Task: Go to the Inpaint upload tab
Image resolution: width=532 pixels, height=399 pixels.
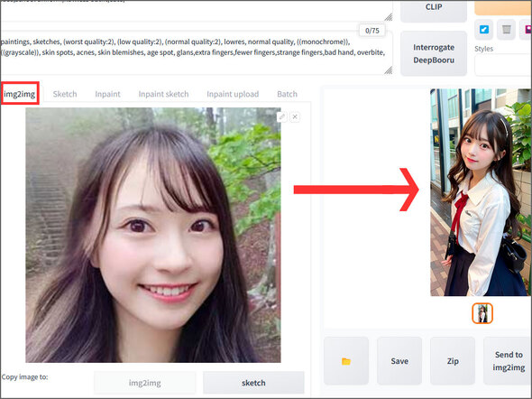Action: [x=233, y=94]
